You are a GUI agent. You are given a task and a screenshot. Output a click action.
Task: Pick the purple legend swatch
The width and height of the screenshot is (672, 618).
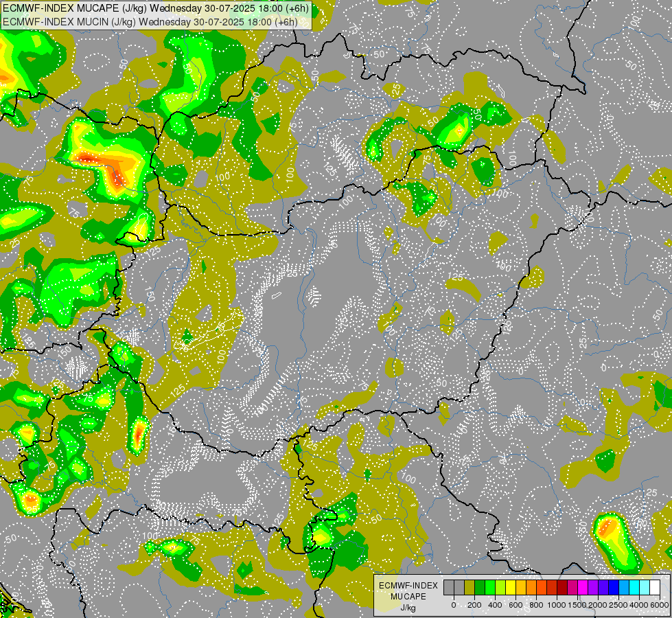(x=594, y=587)
